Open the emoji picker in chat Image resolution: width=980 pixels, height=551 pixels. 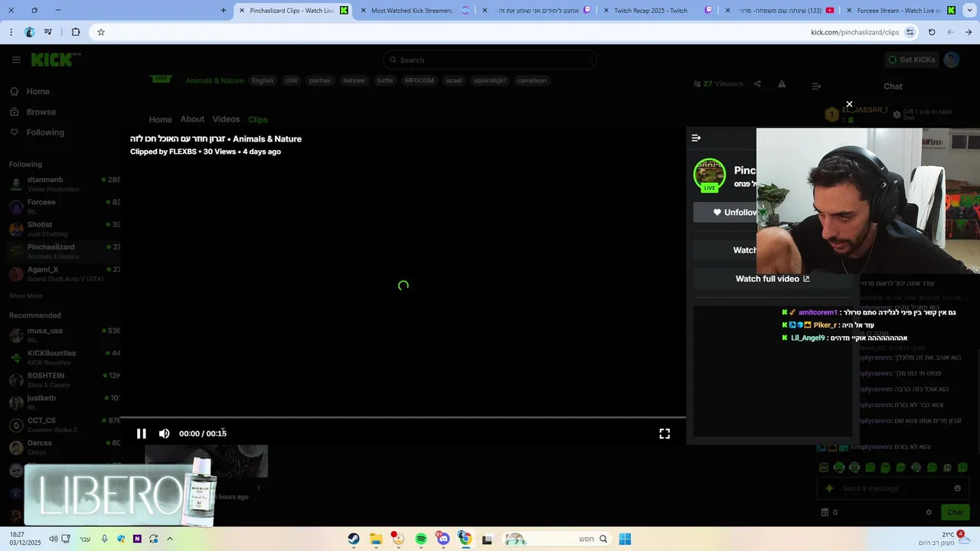coord(957,488)
